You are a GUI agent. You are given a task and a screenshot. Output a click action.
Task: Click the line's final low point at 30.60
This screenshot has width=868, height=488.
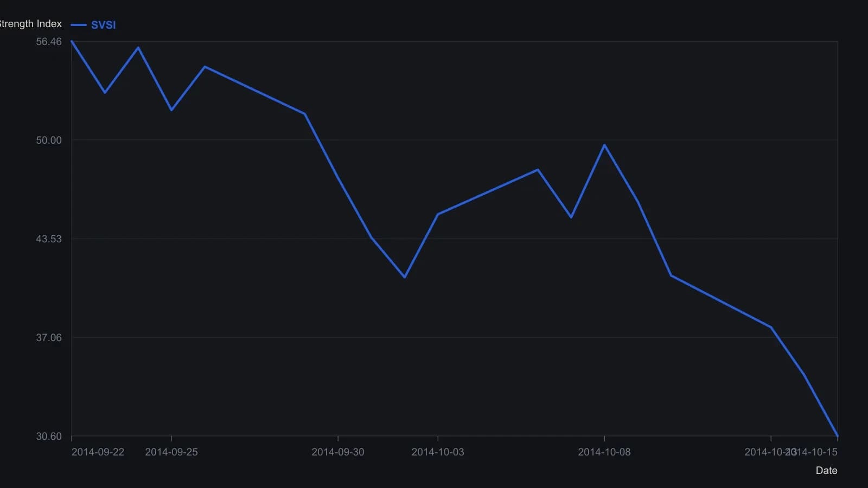click(838, 435)
